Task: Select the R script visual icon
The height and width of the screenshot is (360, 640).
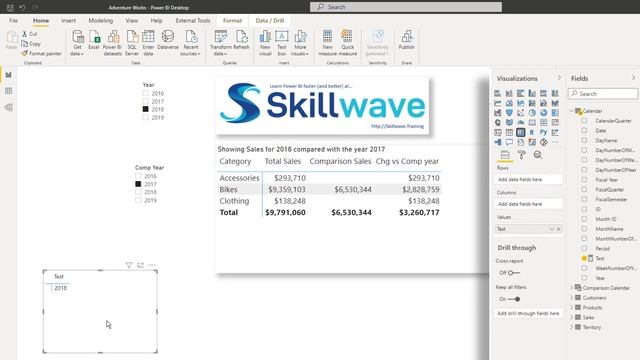Action: (532, 133)
